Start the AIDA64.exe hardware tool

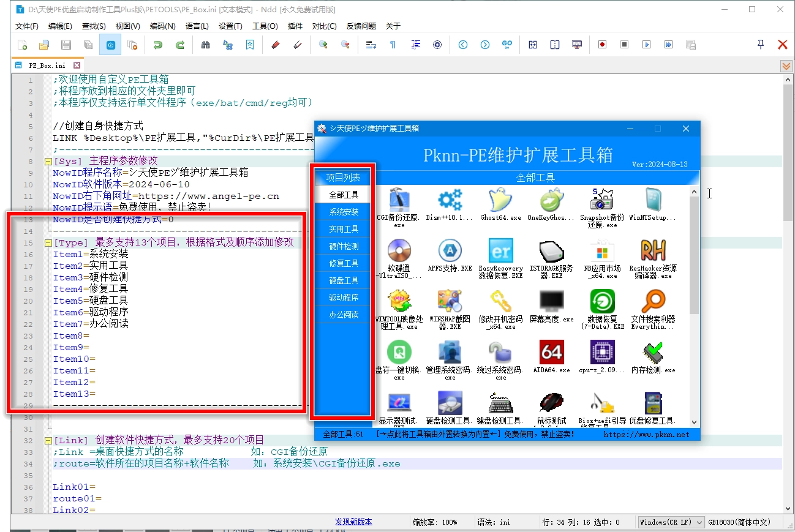551,353
